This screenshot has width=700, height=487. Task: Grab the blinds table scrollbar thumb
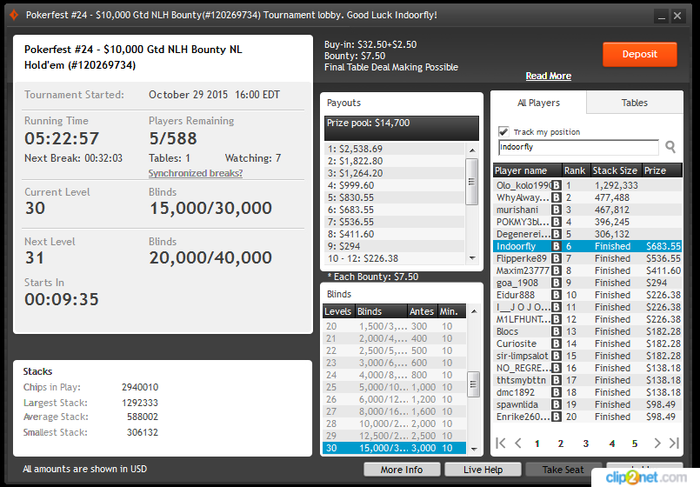(473, 384)
